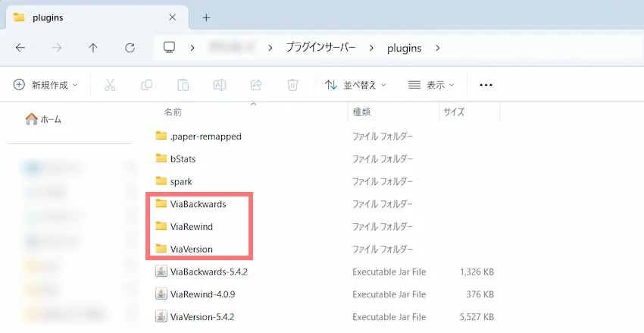The height and width of the screenshot is (333, 644).
Task: Click the Rename icon in toolbar
Action: (x=219, y=85)
